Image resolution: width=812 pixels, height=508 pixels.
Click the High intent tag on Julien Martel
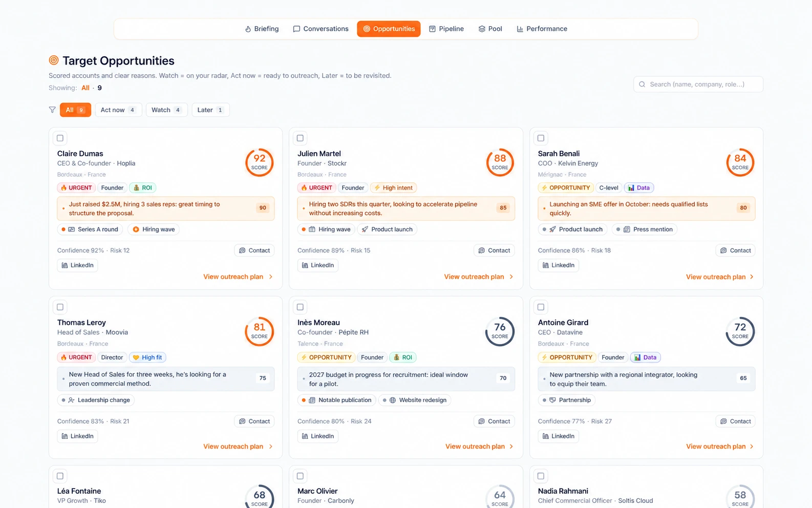pyautogui.click(x=393, y=188)
